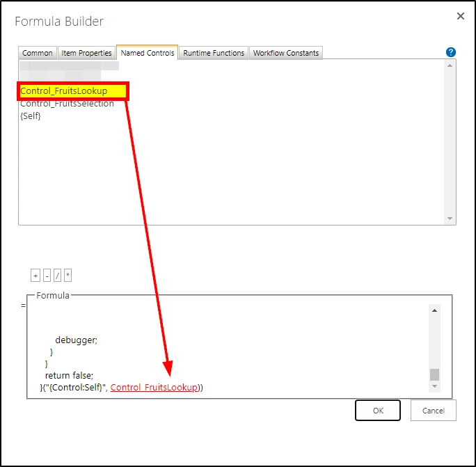Switch to the Common tab
This screenshot has height=467, width=476.
pos(38,53)
